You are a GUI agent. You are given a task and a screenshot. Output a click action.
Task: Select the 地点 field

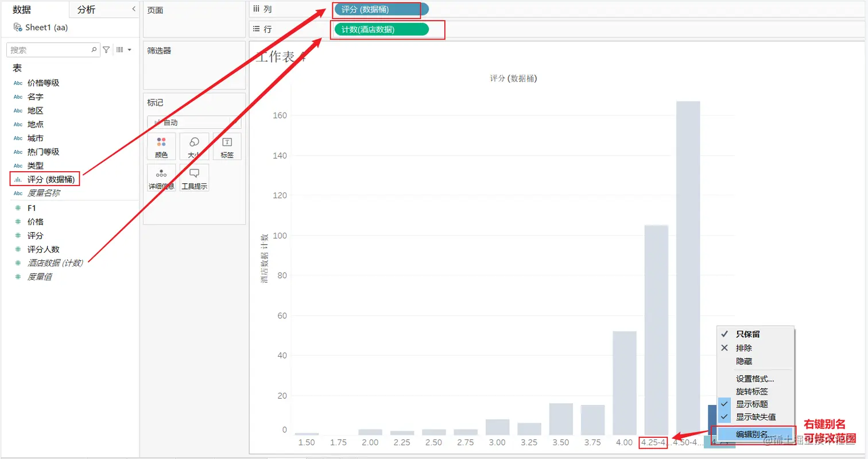(x=36, y=124)
